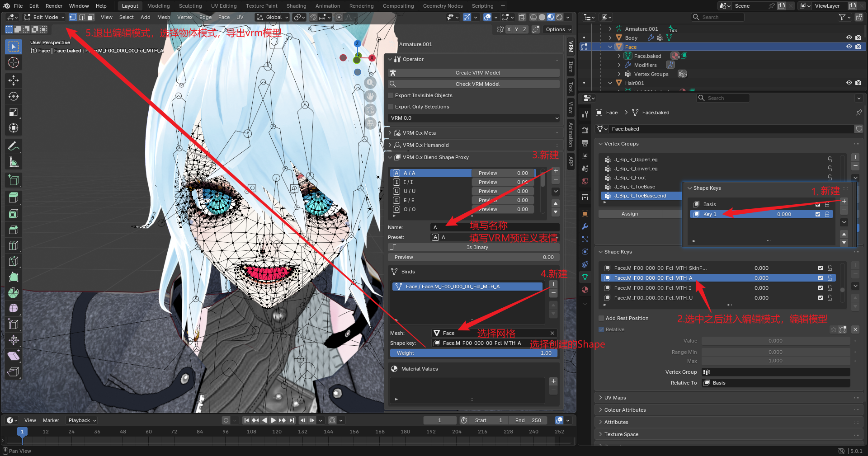Open the Playback popover in timeline
The image size is (868, 456).
point(82,420)
